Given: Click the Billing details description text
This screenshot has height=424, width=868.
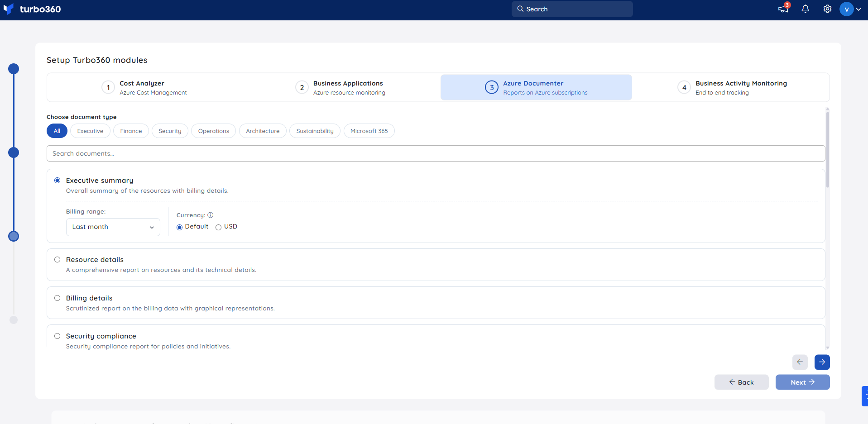Looking at the screenshot, I should pyautogui.click(x=170, y=309).
